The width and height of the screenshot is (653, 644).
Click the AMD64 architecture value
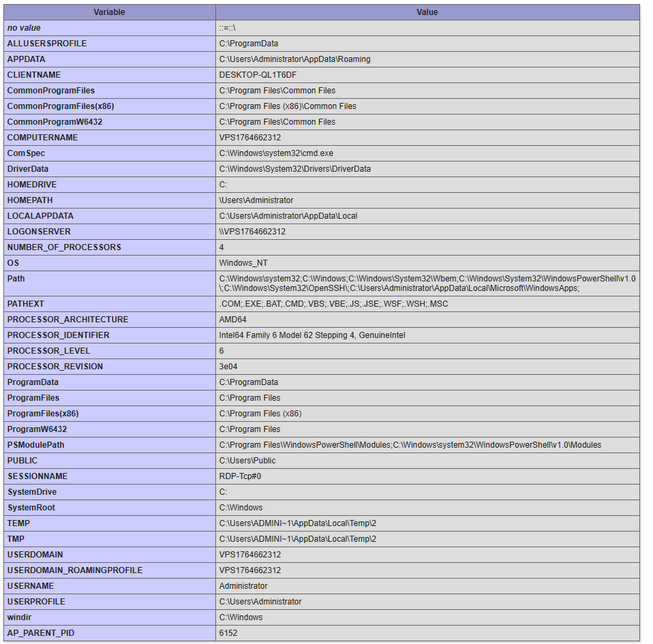click(232, 320)
